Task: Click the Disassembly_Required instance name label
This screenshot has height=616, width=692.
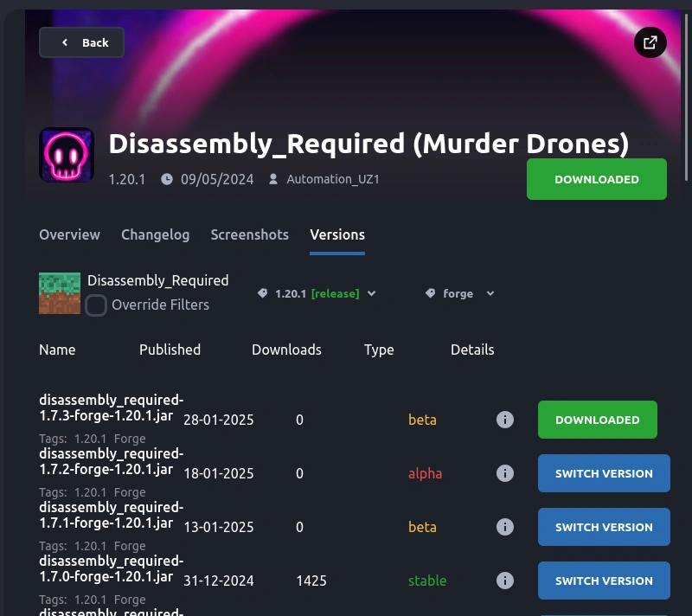Action: (x=158, y=280)
